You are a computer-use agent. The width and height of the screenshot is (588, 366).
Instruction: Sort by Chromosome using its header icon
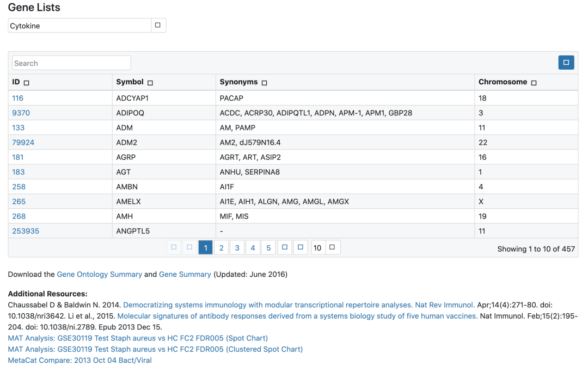[534, 83]
